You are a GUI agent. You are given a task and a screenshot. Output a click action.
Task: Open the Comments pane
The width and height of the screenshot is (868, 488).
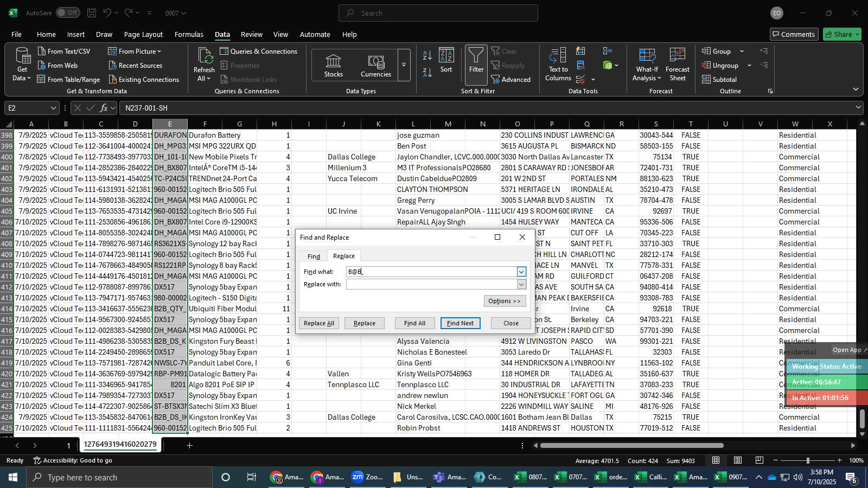794,34
